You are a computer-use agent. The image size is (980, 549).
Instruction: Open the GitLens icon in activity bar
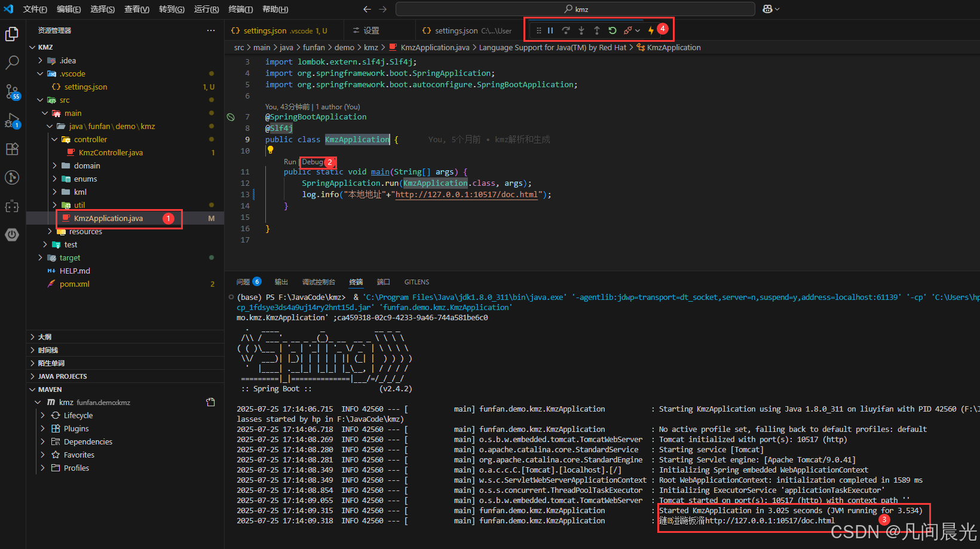tap(12, 177)
